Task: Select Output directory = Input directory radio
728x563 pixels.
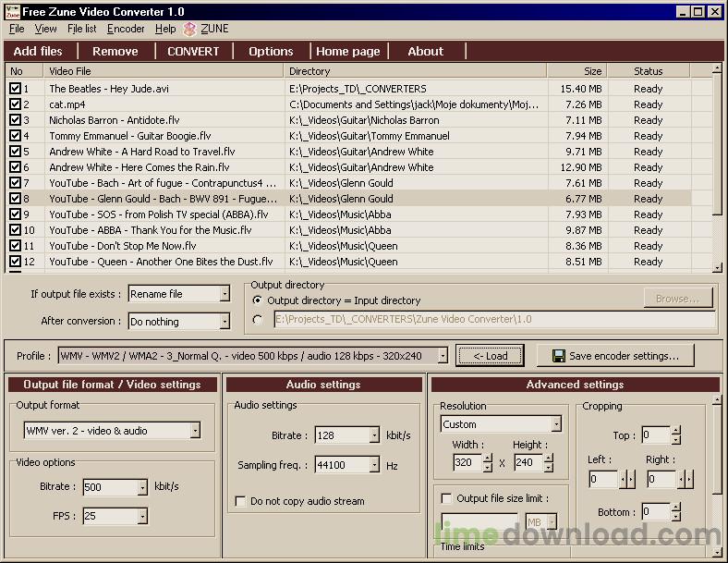Action: [257, 300]
